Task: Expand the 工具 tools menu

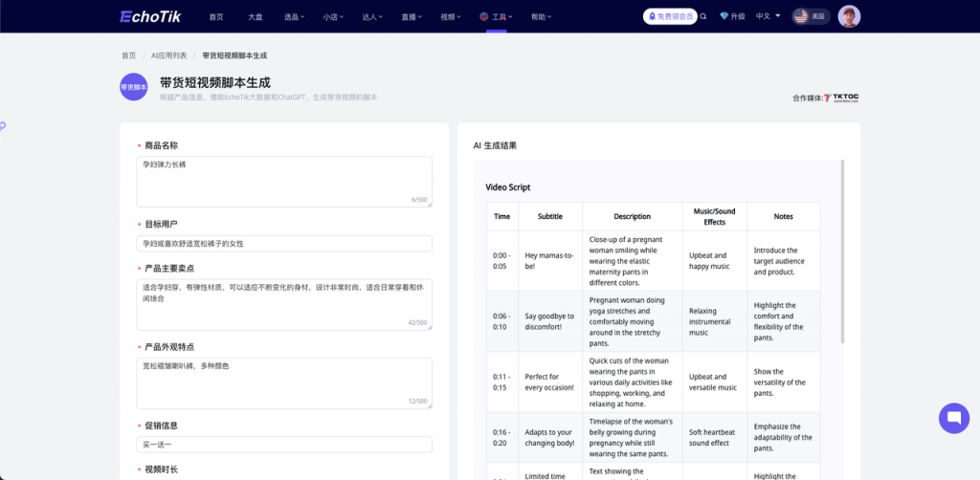Action: point(496,16)
